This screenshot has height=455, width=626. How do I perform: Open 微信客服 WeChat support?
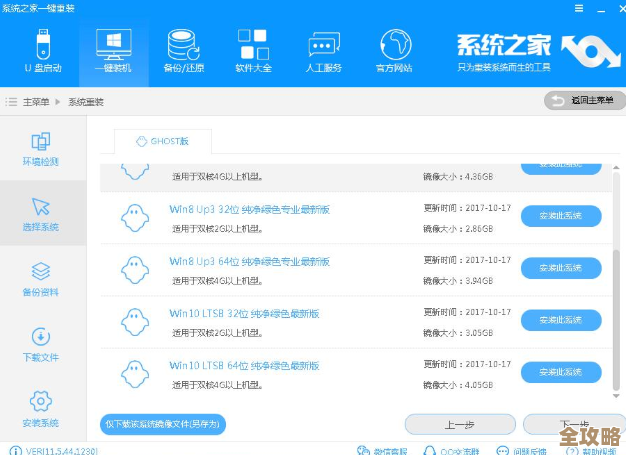pos(382,451)
